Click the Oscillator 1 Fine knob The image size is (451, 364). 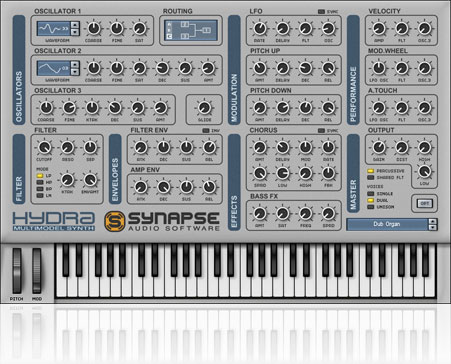tap(117, 29)
